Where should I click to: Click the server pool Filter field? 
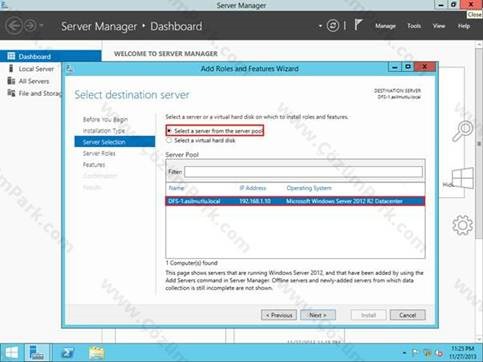pyautogui.click(x=303, y=172)
